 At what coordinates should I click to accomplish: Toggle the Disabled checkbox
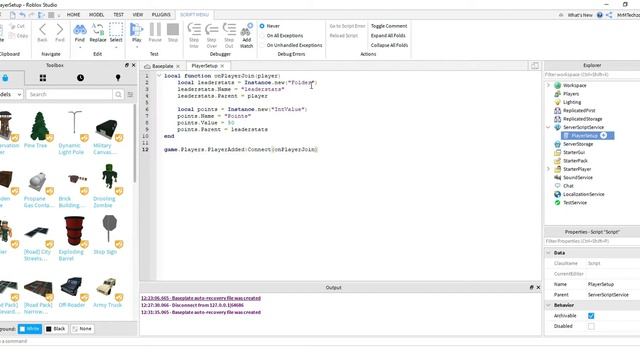pos(591,326)
